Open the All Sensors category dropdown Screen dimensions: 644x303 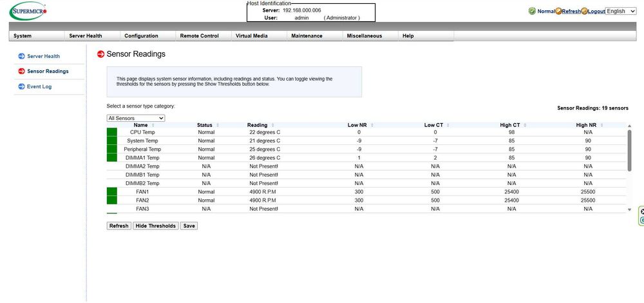(x=135, y=118)
